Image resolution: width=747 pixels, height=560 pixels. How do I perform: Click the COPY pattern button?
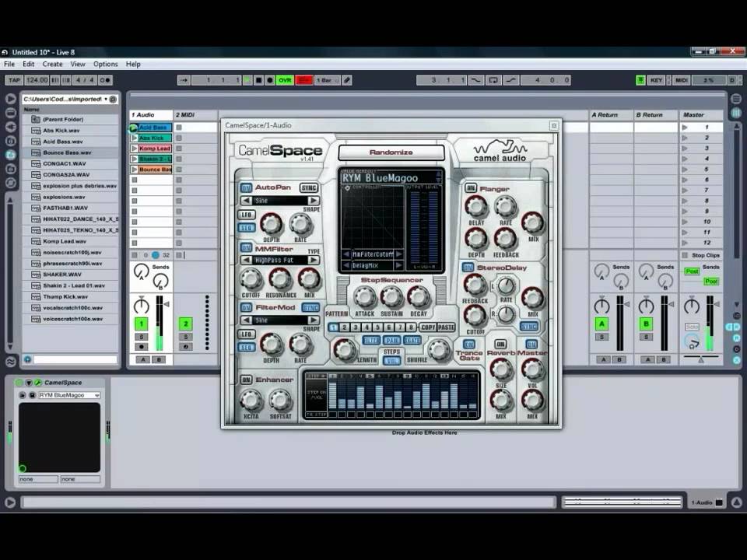pos(427,327)
